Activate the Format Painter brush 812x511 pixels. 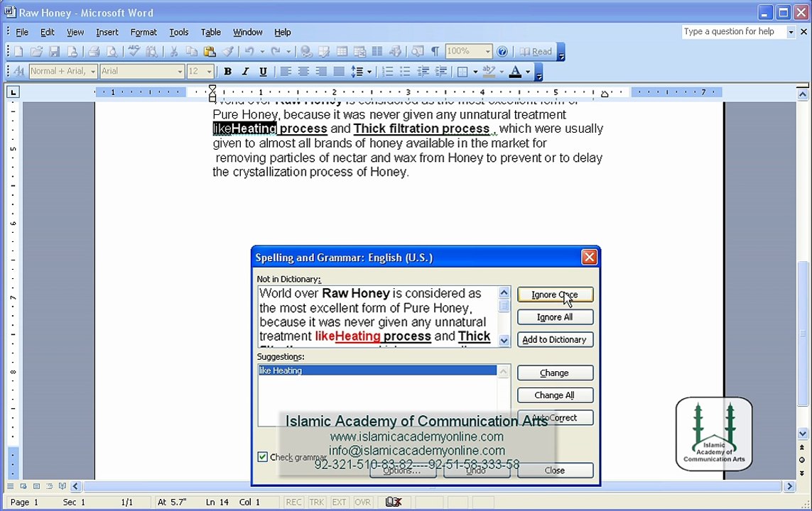pos(228,51)
